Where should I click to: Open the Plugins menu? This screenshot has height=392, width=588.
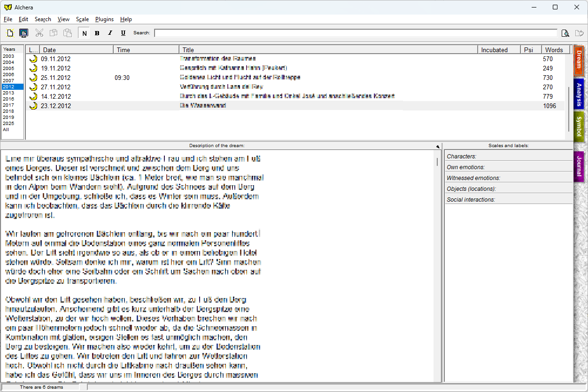(x=104, y=19)
